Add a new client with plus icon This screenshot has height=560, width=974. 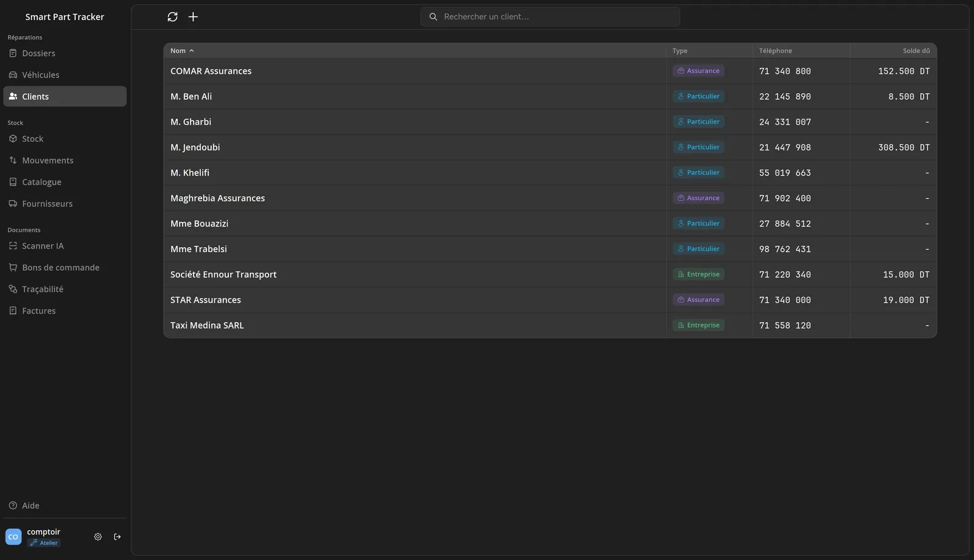193,17
